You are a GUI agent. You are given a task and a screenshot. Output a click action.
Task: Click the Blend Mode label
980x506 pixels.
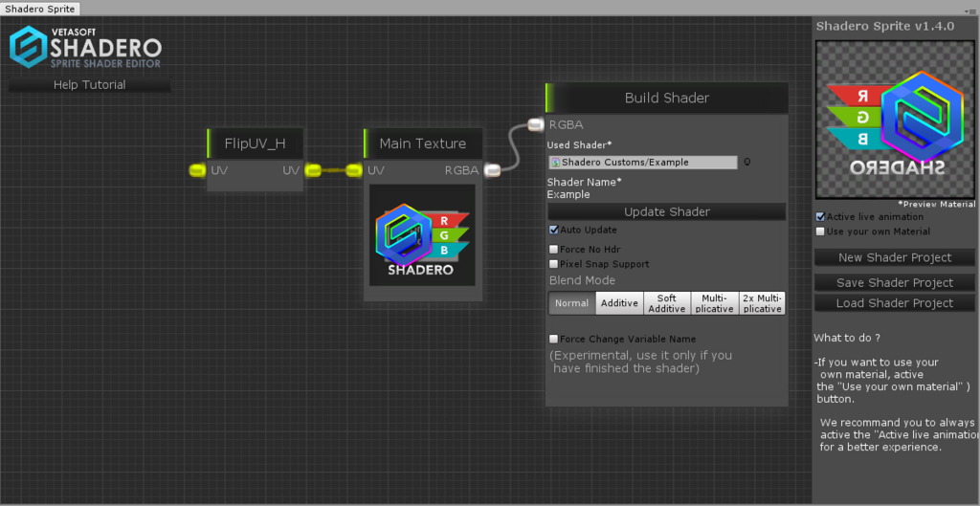tap(582, 280)
